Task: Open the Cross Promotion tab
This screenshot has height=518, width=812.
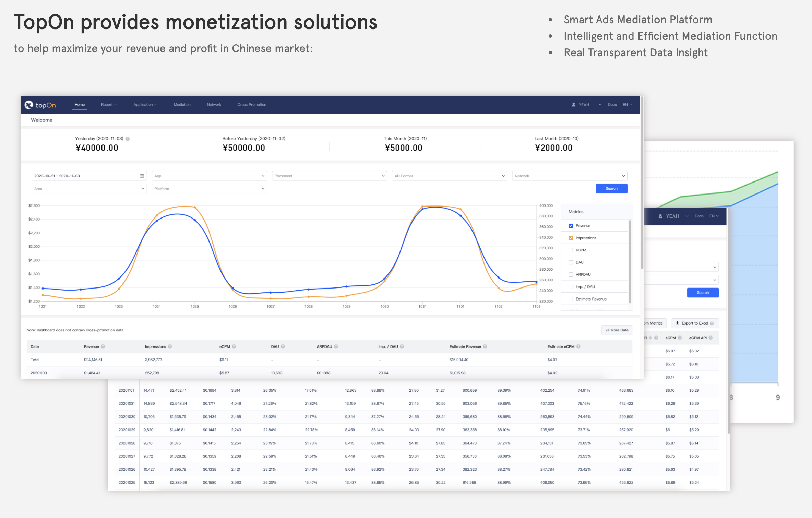Action: click(252, 105)
